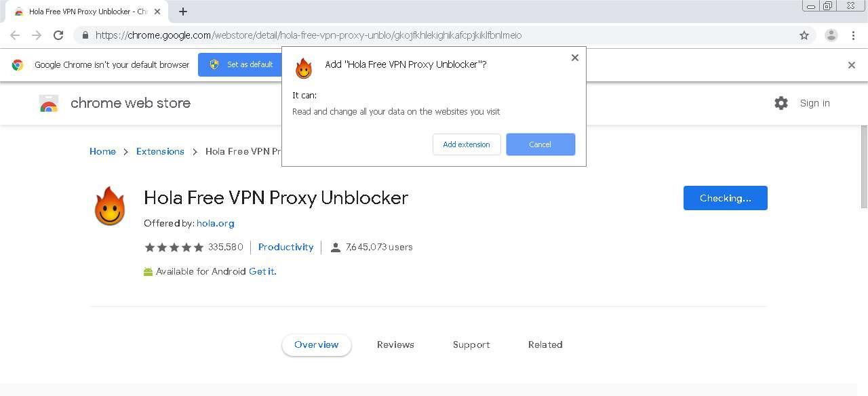Click the Set as default button
The image size is (868, 396).
(241, 64)
